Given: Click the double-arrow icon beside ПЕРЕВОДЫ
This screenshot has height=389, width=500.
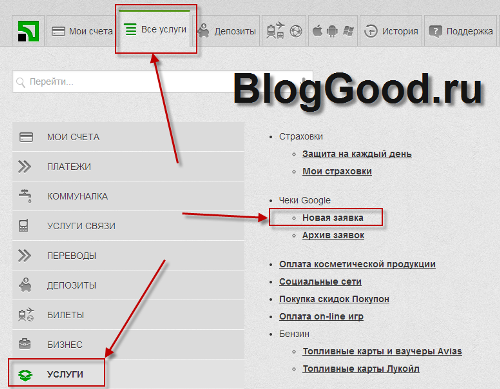Looking at the screenshot, I should pyautogui.click(x=24, y=255).
